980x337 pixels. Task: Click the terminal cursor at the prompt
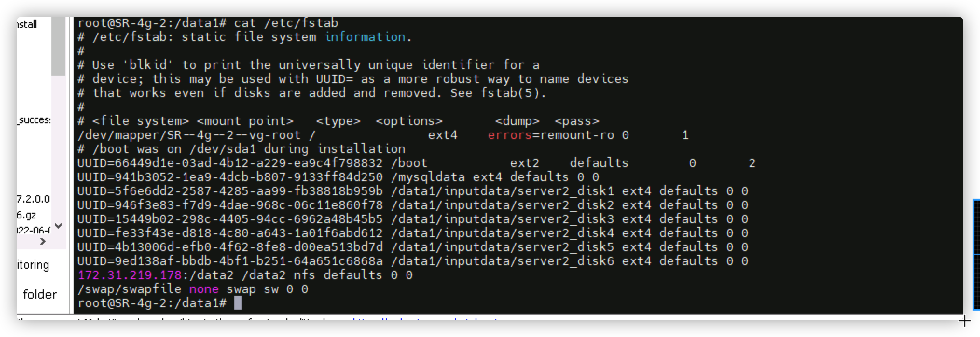(x=238, y=303)
